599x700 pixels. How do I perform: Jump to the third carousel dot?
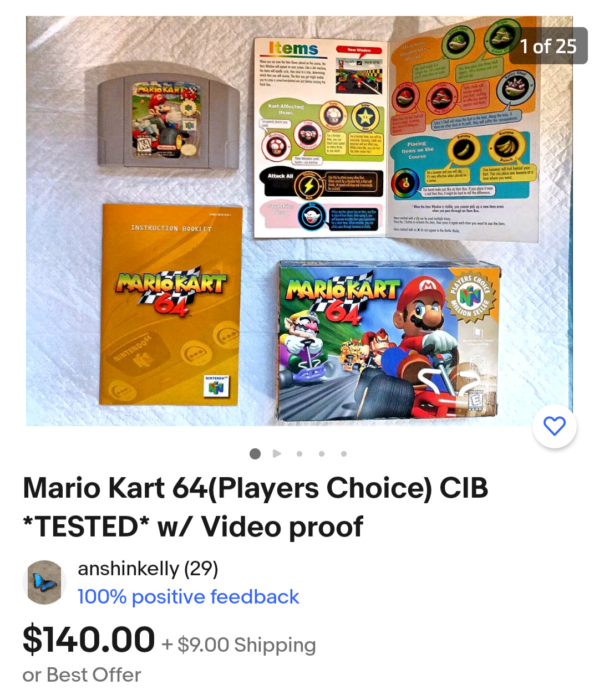(x=299, y=454)
